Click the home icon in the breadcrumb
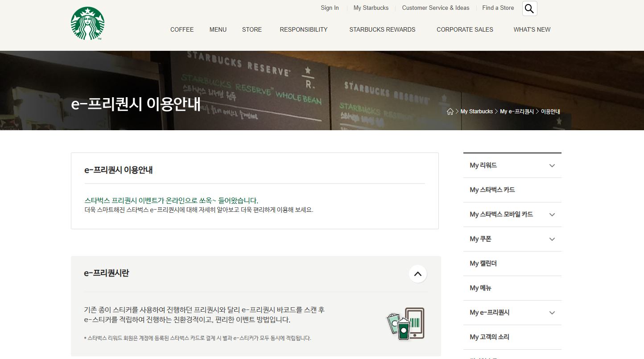The width and height of the screenshot is (644, 359). 450,111
